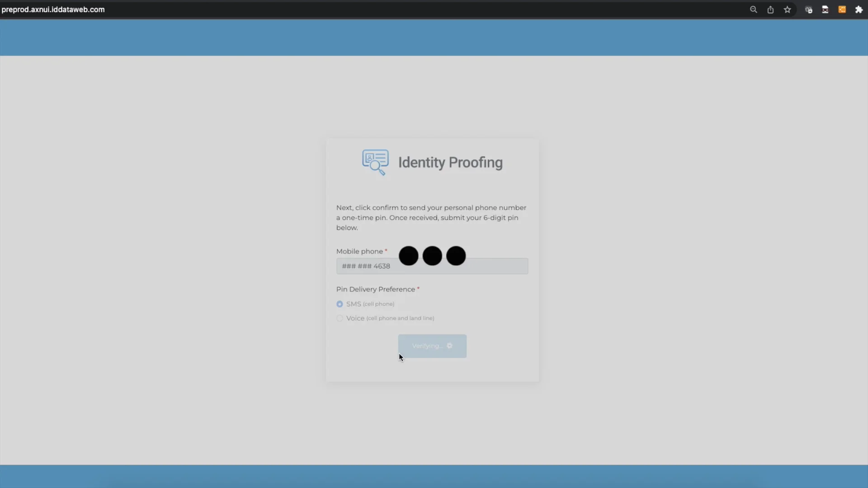This screenshot has width=868, height=488.
Task: Open the extensions puzzle piece icon
Action: tap(860, 9)
